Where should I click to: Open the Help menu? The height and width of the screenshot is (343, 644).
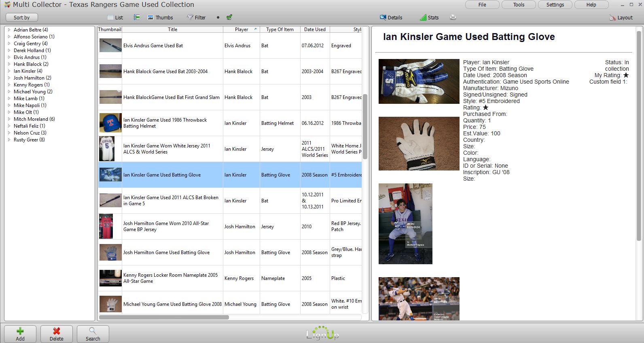pos(591,5)
